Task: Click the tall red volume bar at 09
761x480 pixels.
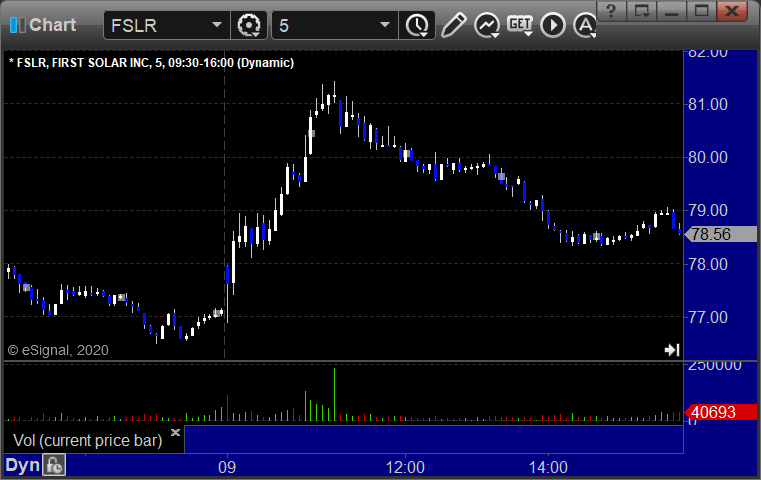Action: coord(227,408)
